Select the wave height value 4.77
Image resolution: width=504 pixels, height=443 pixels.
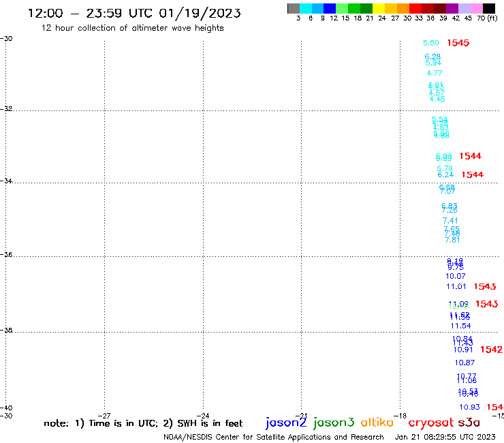pyautogui.click(x=435, y=73)
